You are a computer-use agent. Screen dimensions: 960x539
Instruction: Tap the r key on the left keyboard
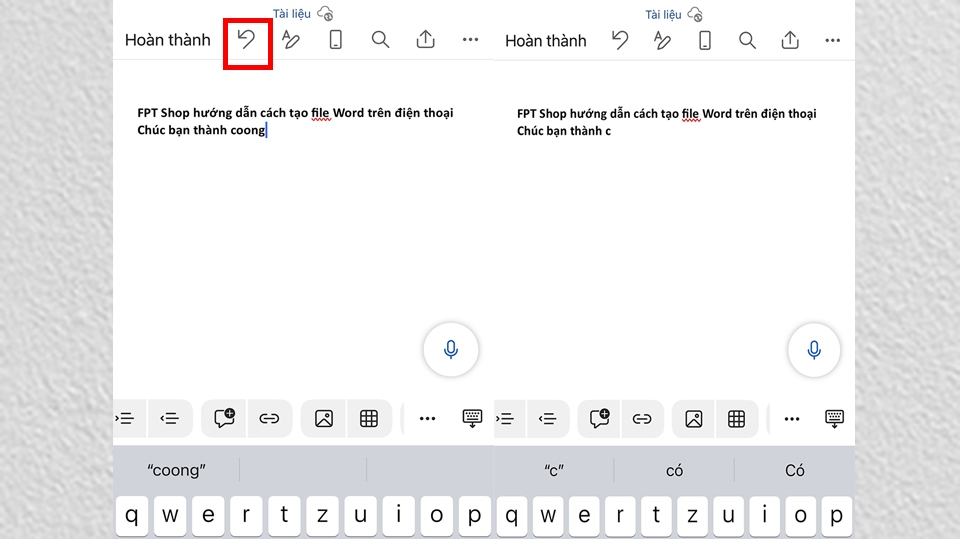[246, 516]
